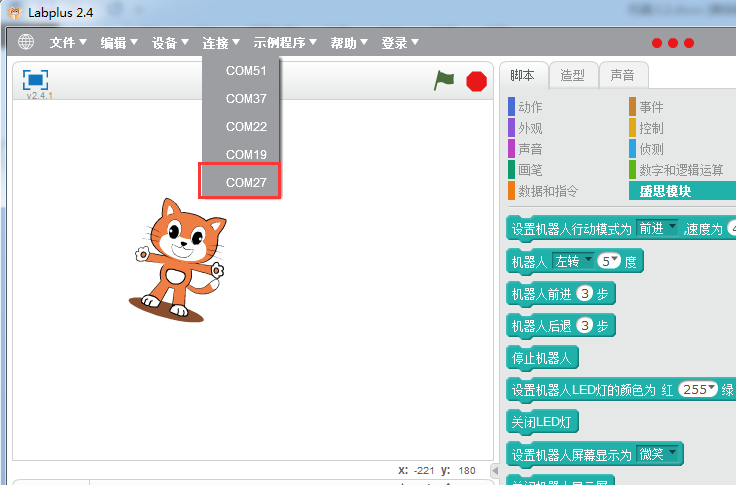Open the 编辑 menu

pyautogui.click(x=119, y=43)
